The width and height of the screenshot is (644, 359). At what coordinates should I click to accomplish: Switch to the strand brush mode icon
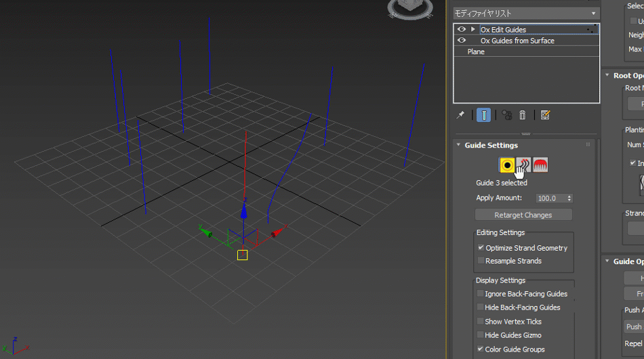(523, 165)
